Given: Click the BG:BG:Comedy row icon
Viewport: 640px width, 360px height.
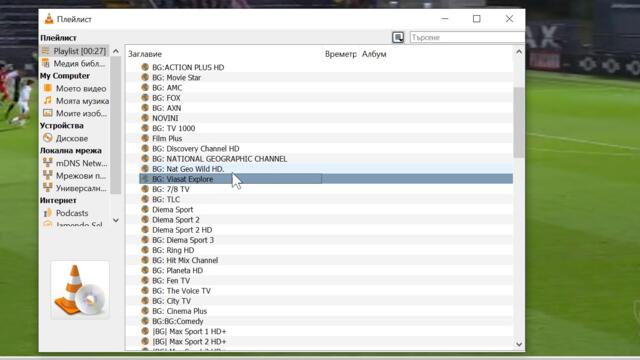Looking at the screenshot, I should tap(145, 321).
